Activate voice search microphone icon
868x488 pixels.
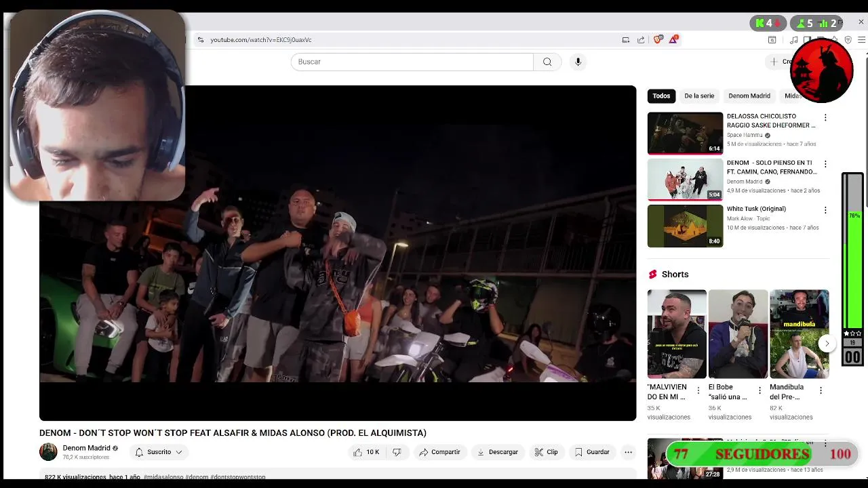578,62
